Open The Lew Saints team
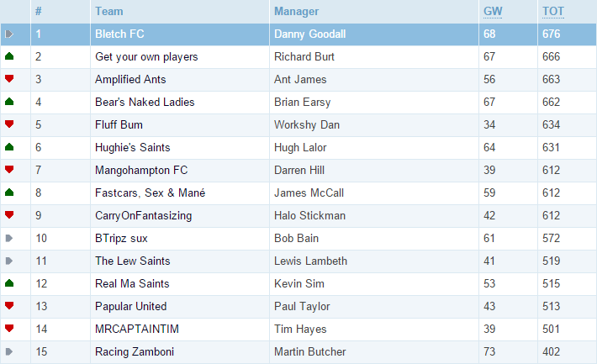The height and width of the screenshot is (364, 597). click(133, 261)
